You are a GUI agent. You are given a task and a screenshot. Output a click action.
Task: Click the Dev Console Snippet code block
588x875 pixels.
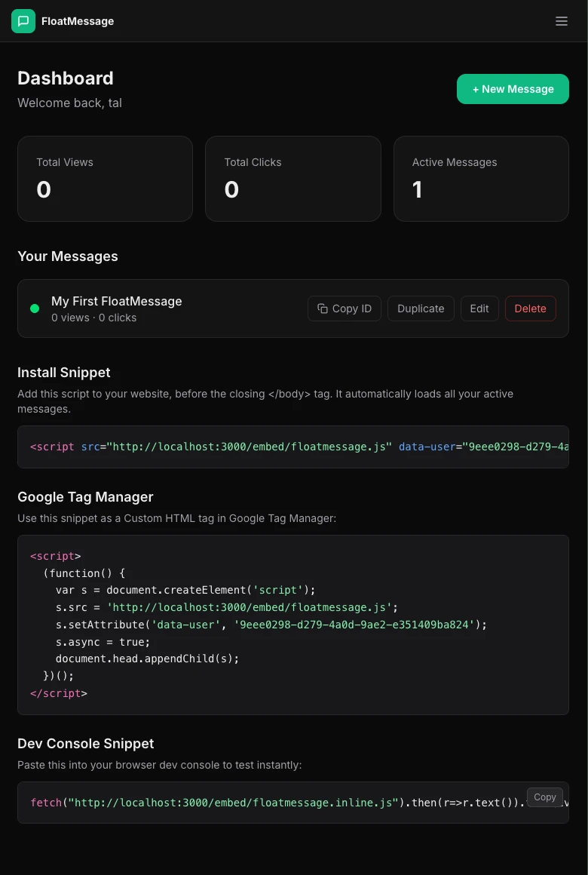point(293,802)
